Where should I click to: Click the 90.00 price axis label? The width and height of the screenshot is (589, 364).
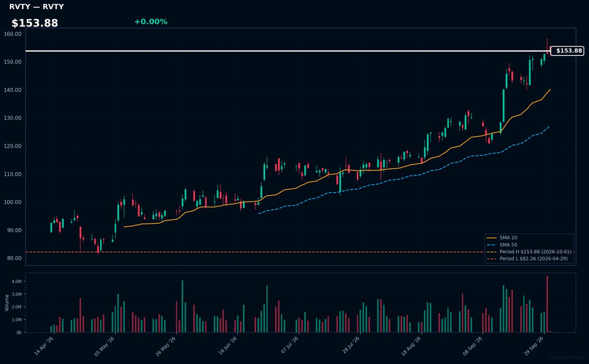point(14,230)
